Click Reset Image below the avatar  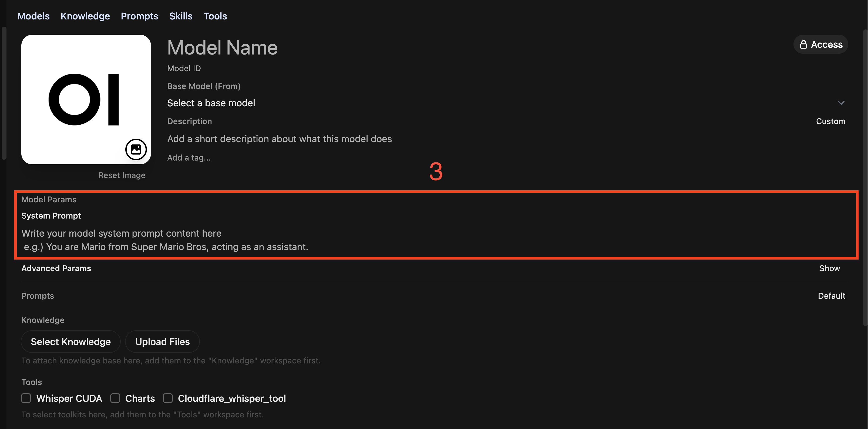(122, 175)
